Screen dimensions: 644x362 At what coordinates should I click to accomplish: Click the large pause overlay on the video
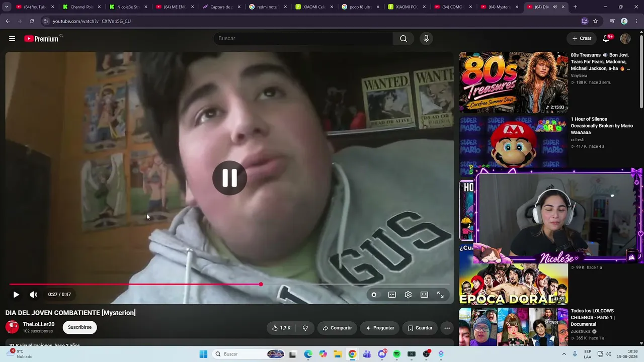click(x=229, y=178)
